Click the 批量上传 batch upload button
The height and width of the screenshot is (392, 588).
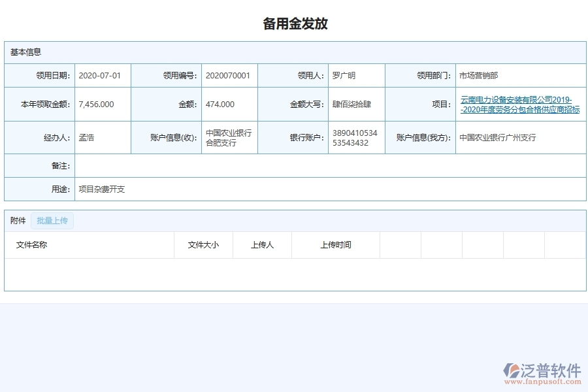click(52, 220)
